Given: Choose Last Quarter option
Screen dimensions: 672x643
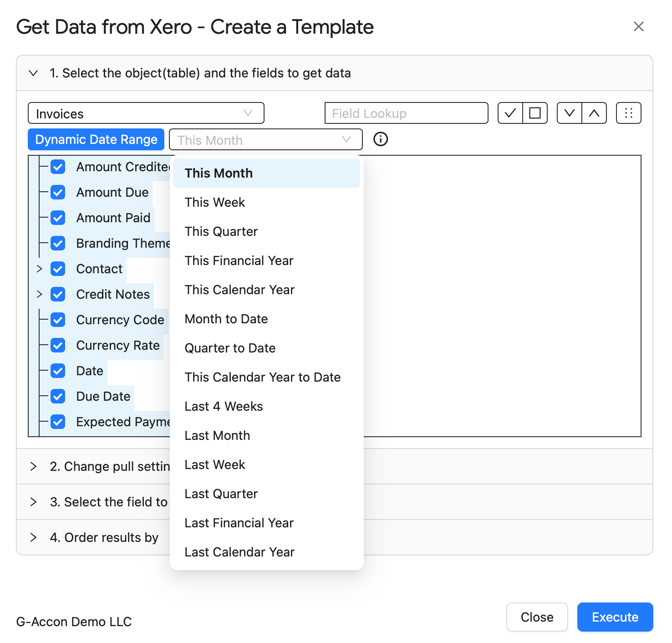Looking at the screenshot, I should click(x=267, y=494).
